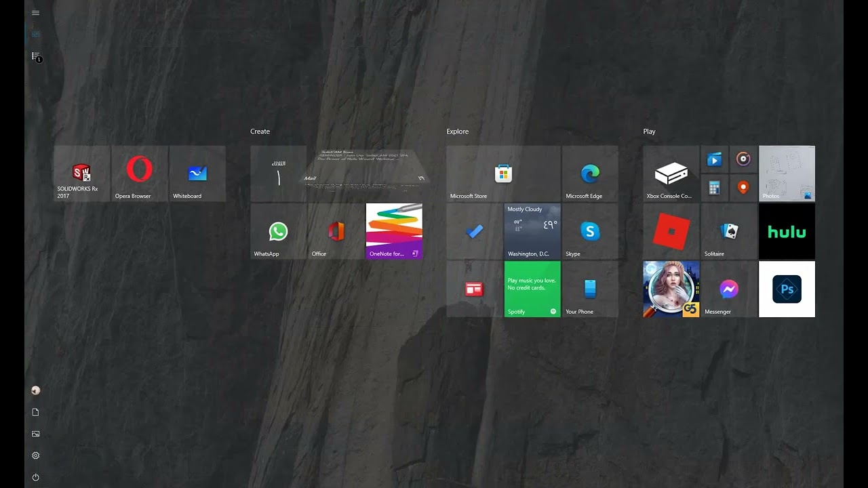Open the Maps small tile
868x488 pixels.
pos(743,188)
